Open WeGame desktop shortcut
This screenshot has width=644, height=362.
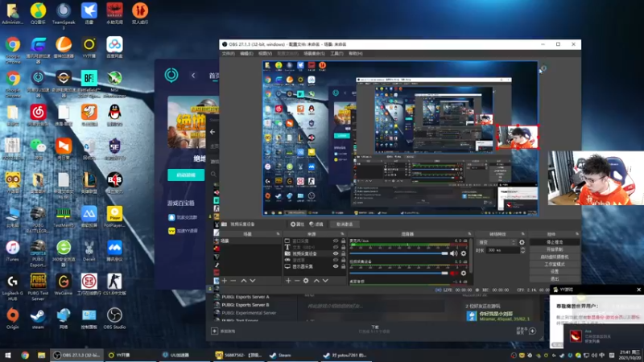click(64, 285)
